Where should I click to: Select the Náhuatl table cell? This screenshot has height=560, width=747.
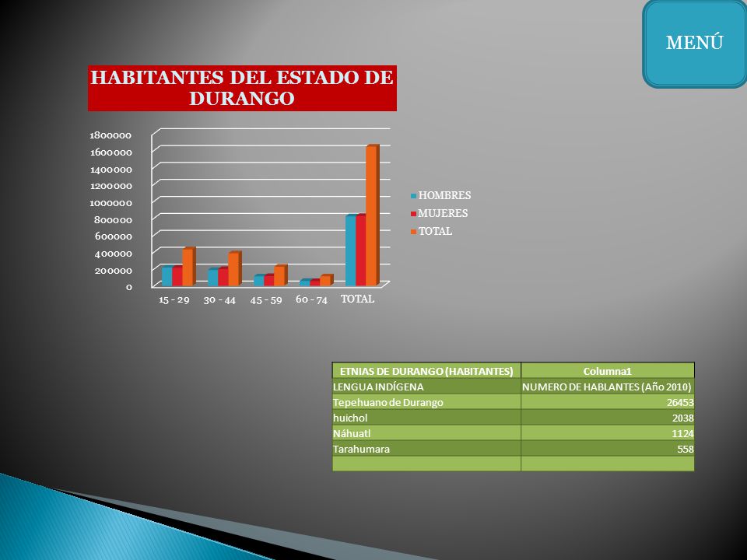[x=426, y=434]
